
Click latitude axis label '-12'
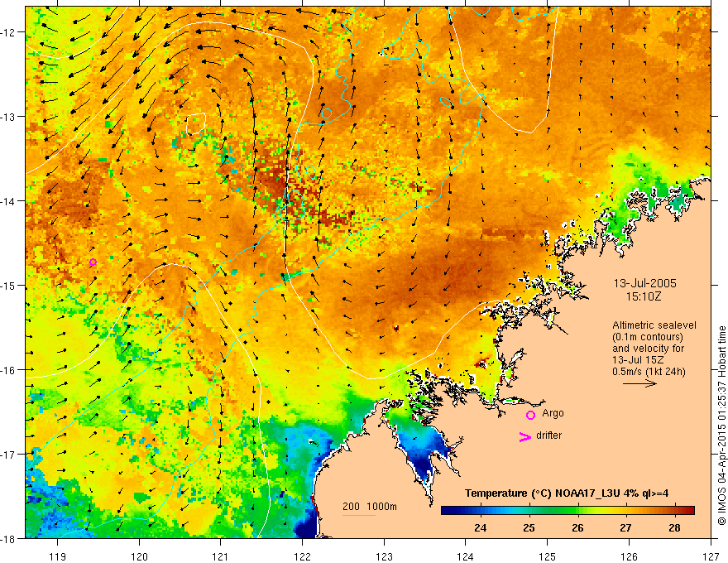pyautogui.click(x=8, y=32)
